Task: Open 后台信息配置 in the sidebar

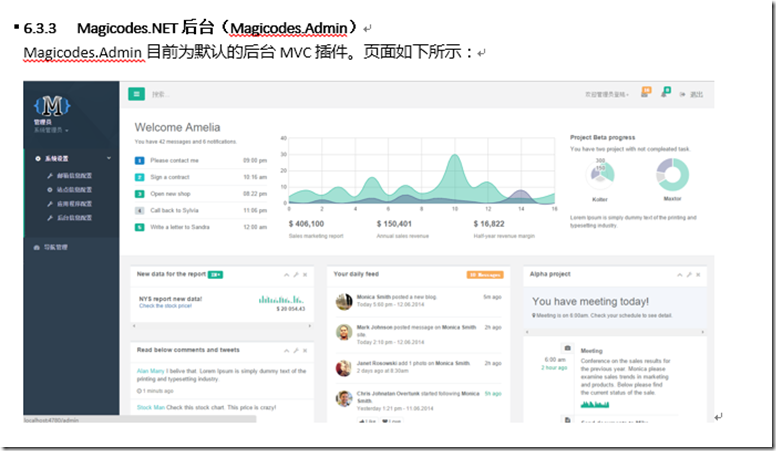Action: (74, 218)
